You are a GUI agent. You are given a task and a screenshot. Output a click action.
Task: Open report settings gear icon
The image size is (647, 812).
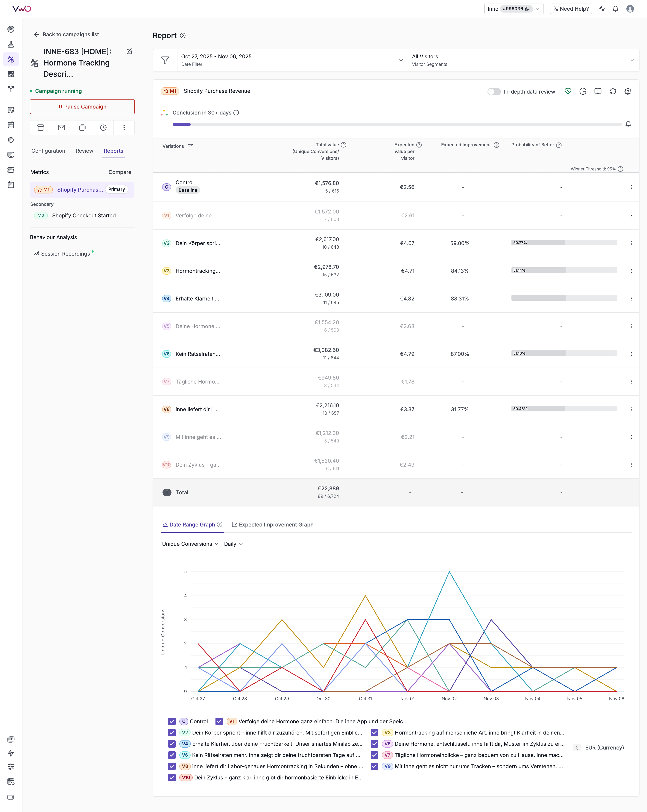tap(628, 91)
